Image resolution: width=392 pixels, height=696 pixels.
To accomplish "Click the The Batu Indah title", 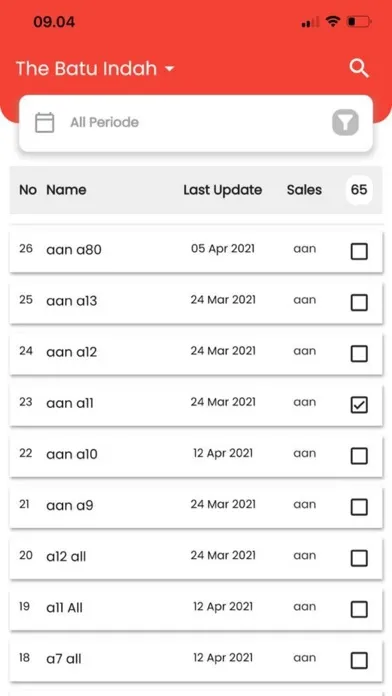I will pyautogui.click(x=87, y=69).
